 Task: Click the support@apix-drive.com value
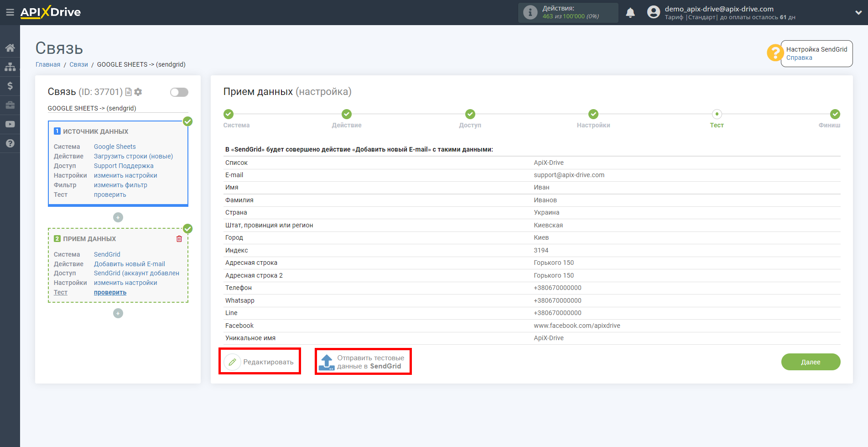point(569,175)
